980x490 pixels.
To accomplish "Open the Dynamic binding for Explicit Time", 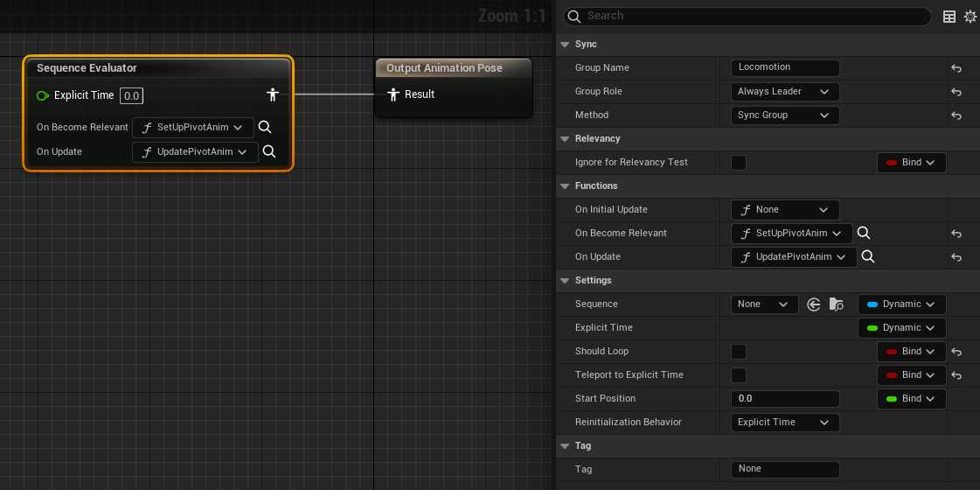I will pos(901,328).
